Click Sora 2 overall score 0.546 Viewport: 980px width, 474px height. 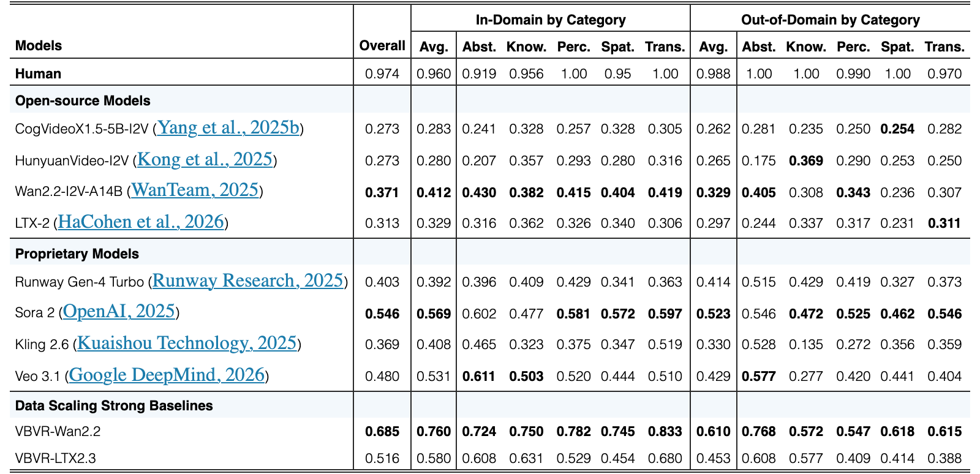(382, 314)
